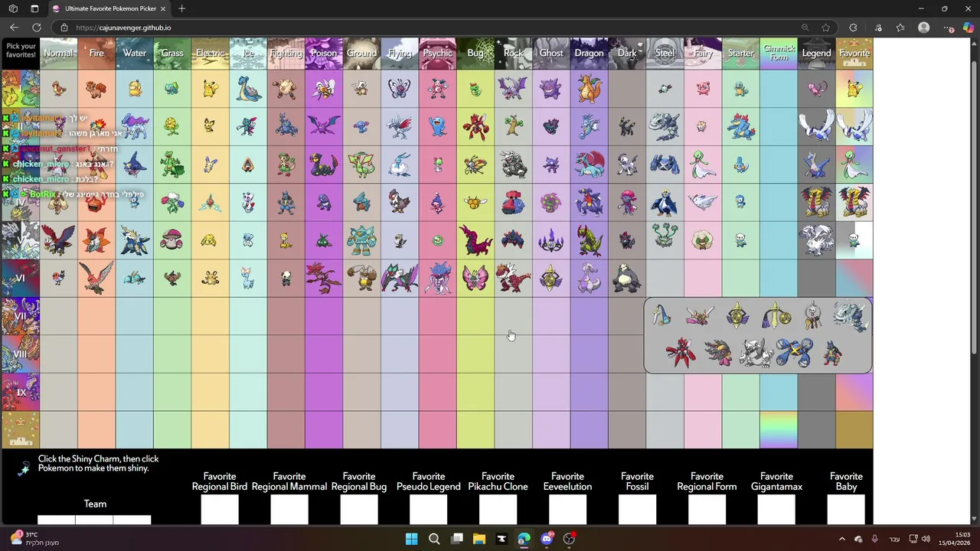Add this page to favorites with the star
This screenshot has height=551, width=980.
[825, 28]
